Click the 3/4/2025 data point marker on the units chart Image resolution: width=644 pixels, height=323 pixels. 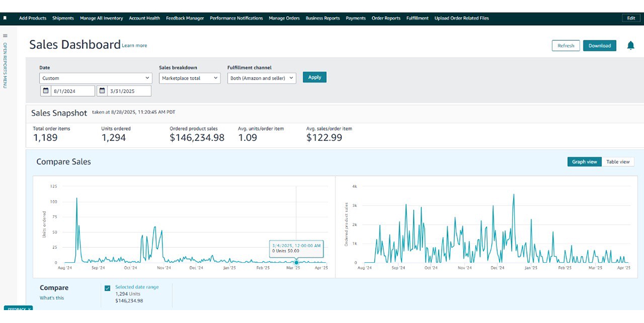point(296,262)
